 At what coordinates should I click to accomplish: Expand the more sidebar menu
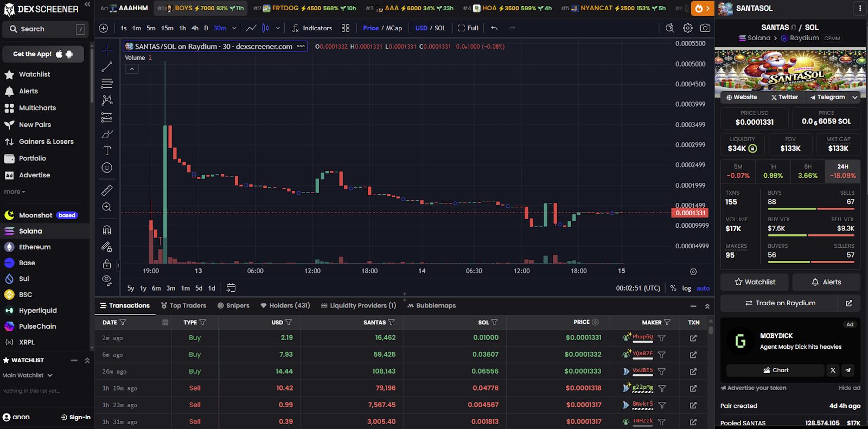click(x=15, y=192)
